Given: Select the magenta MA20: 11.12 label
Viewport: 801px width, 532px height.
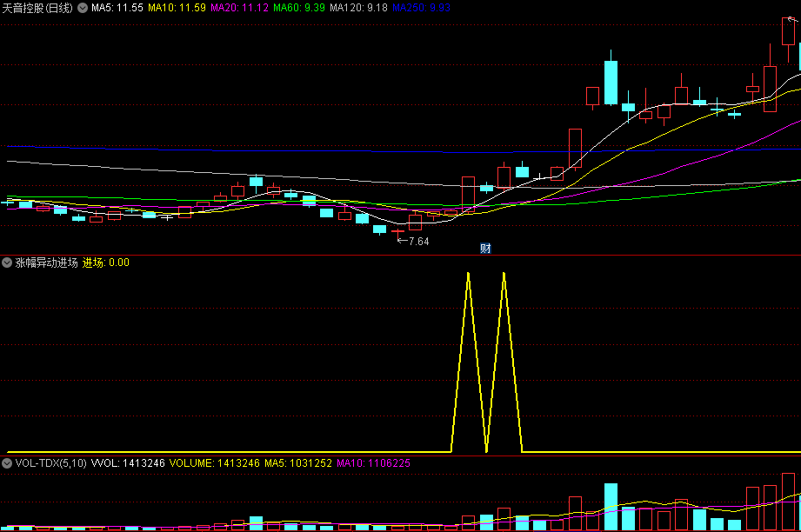Looking at the screenshot, I should coord(239,8).
